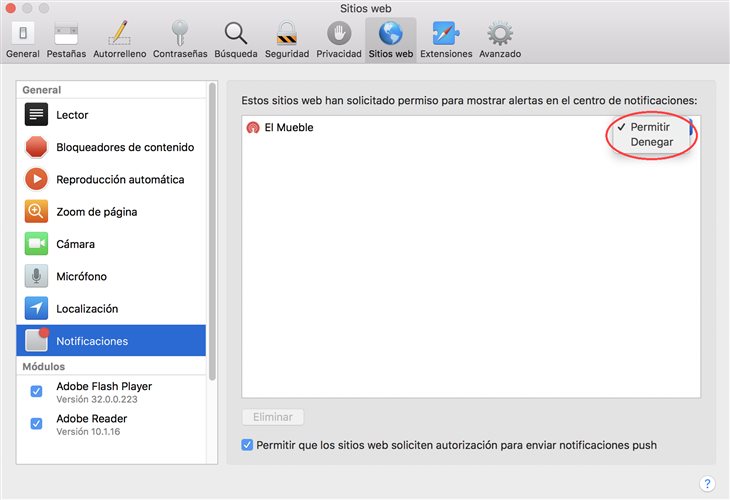Click the blue location arrow icon
The width and height of the screenshot is (730, 500).
click(36, 309)
